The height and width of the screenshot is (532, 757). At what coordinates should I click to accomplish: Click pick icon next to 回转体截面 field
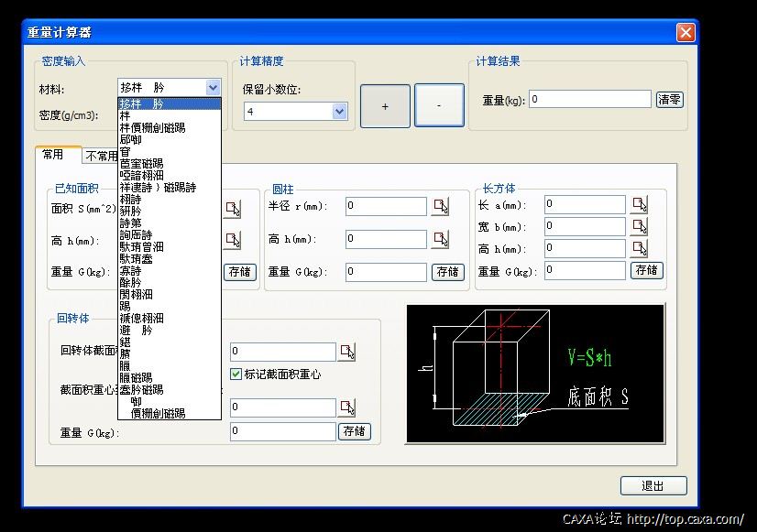(347, 353)
